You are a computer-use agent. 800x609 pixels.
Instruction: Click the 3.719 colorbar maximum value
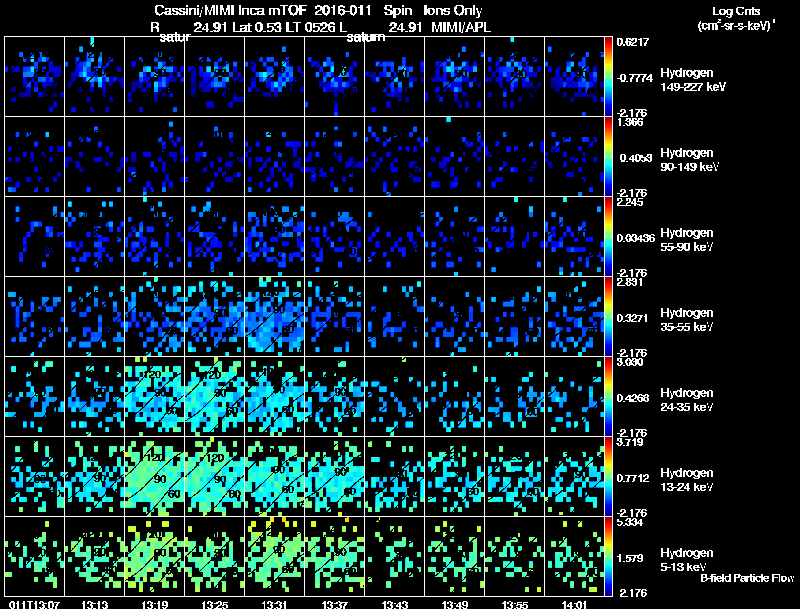click(x=630, y=442)
